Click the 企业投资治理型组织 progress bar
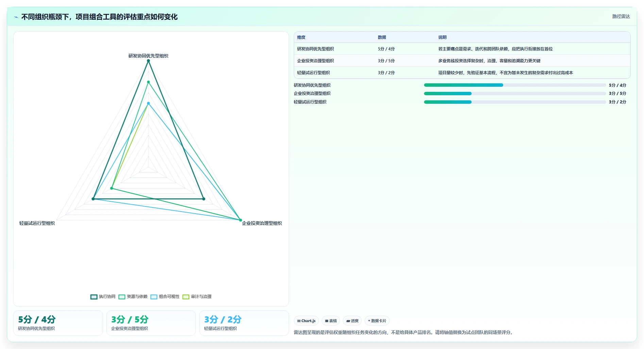644x349 pixels. pos(515,94)
